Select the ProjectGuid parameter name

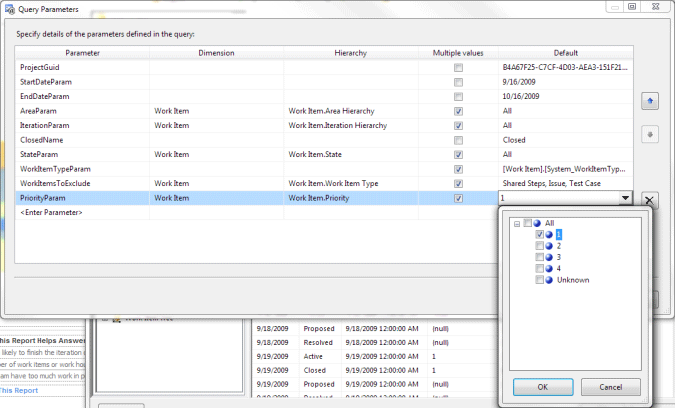[x=40, y=67]
